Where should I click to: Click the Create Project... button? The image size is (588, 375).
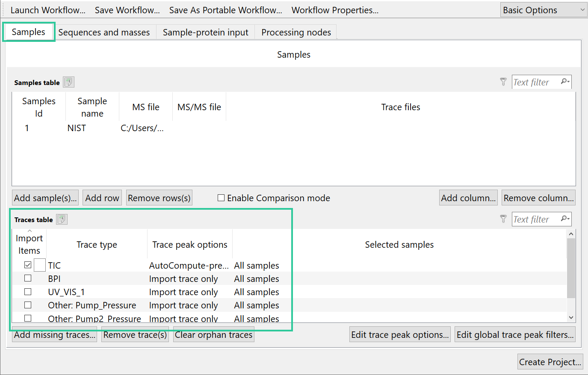coord(550,362)
